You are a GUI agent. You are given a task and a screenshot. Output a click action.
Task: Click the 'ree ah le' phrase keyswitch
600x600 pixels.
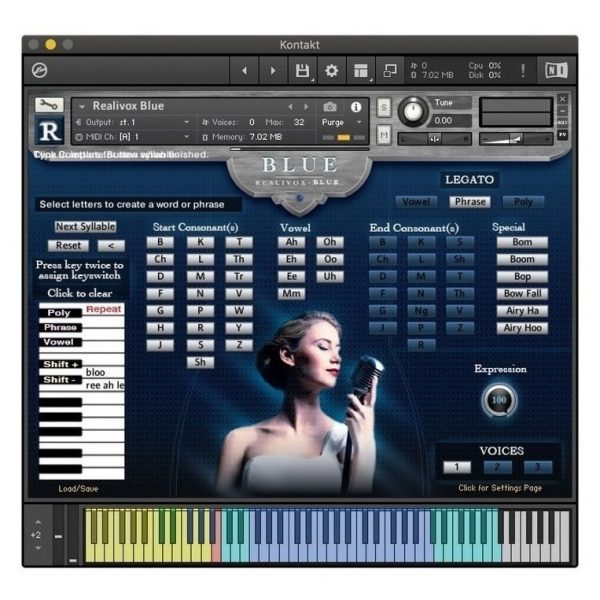pyautogui.click(x=104, y=385)
